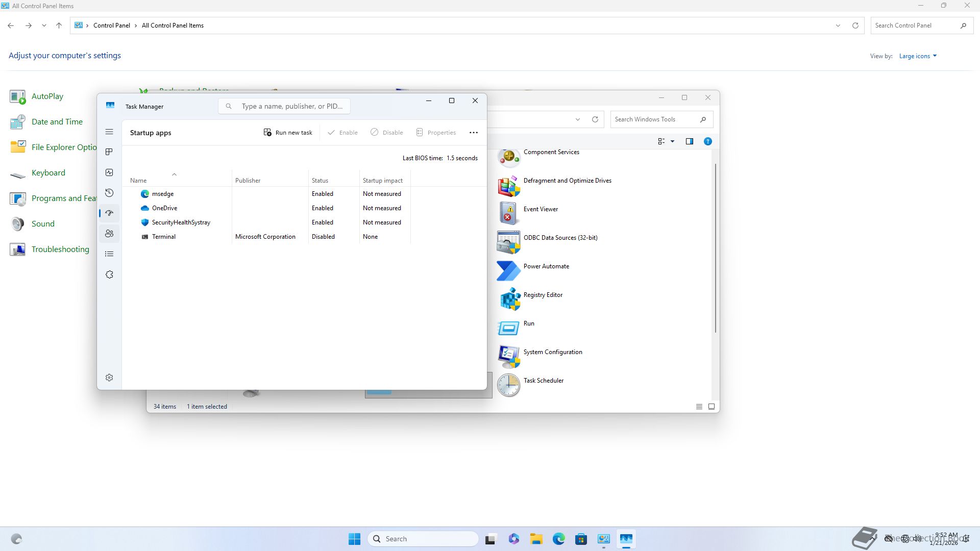Image resolution: width=980 pixels, height=551 pixels.
Task: Open Task Manager Processes page icon
Action: coord(109,152)
